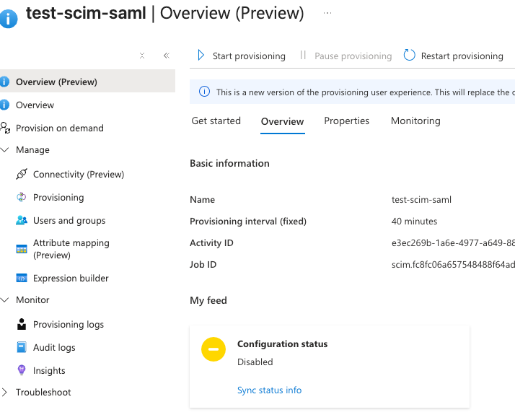Click the Provisioning logs person icon
The height and width of the screenshot is (420, 515).
click(x=21, y=325)
